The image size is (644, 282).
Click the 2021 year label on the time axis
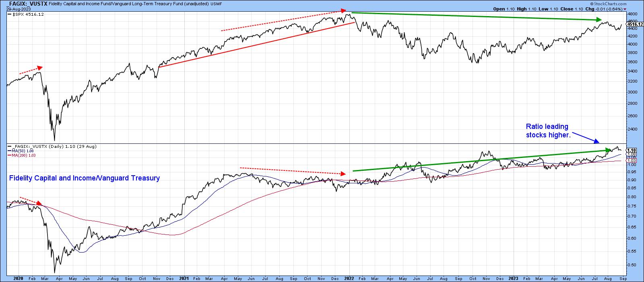pyautogui.click(x=184, y=278)
